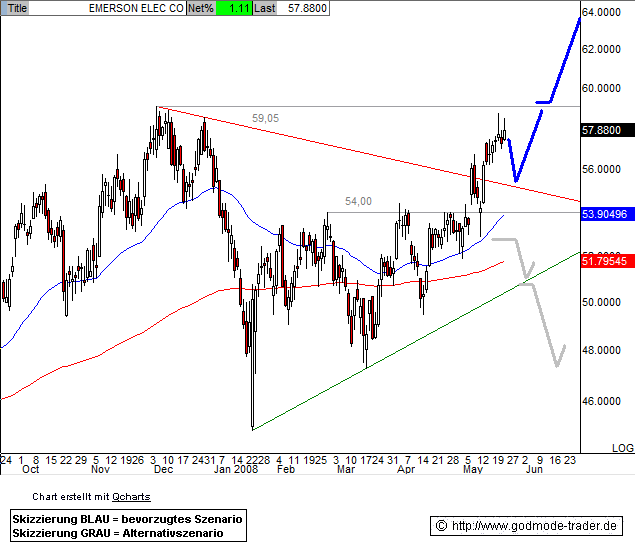Screen dimensions: 635x558
Task: Click the 48.0000 axis value
Action: pyautogui.click(x=601, y=350)
